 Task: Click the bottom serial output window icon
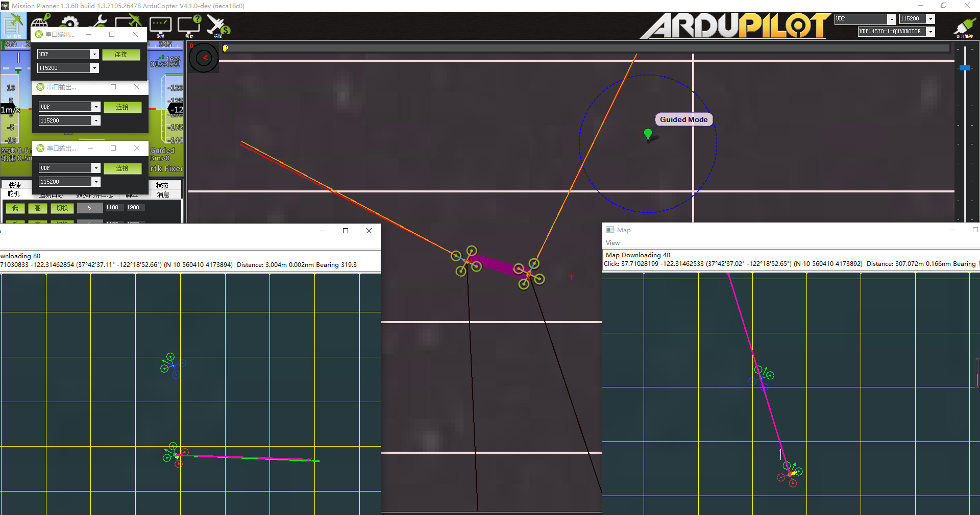point(40,148)
